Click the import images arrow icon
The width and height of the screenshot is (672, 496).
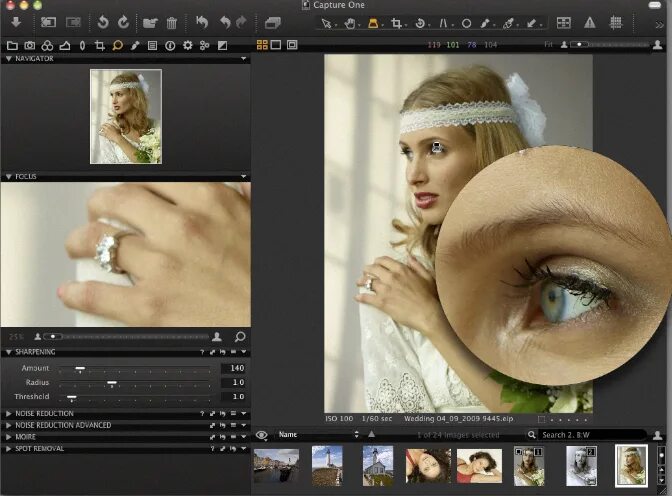point(15,22)
